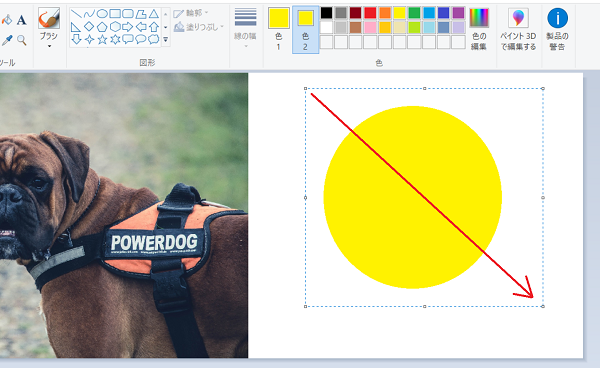Viewport: 600px width, 368px height.
Task: Open the 線の幅 line width dropdown
Action: pyautogui.click(x=245, y=28)
